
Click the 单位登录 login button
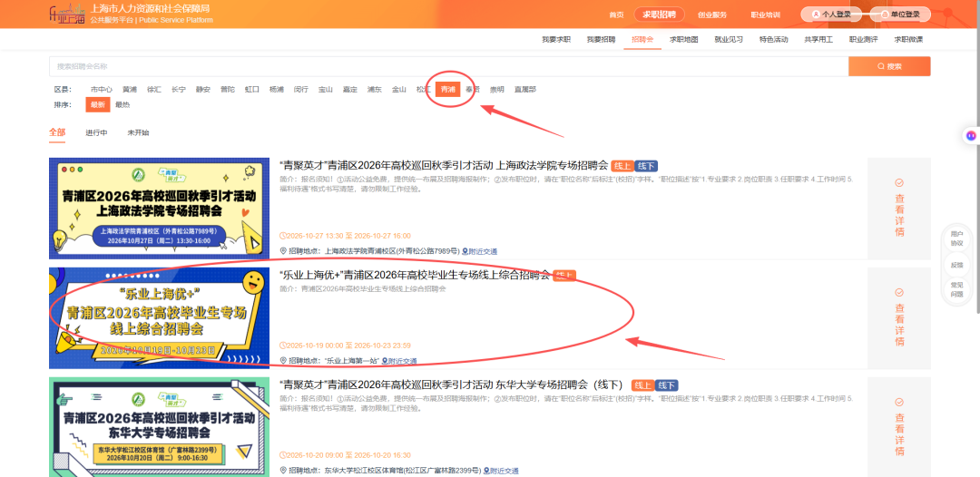[900, 15]
